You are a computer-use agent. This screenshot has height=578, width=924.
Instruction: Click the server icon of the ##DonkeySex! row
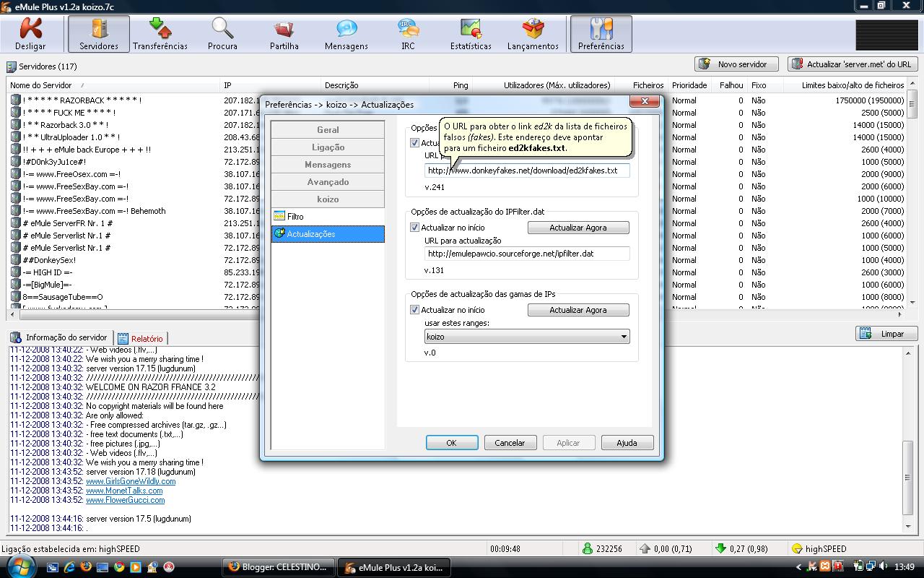pos(15,260)
